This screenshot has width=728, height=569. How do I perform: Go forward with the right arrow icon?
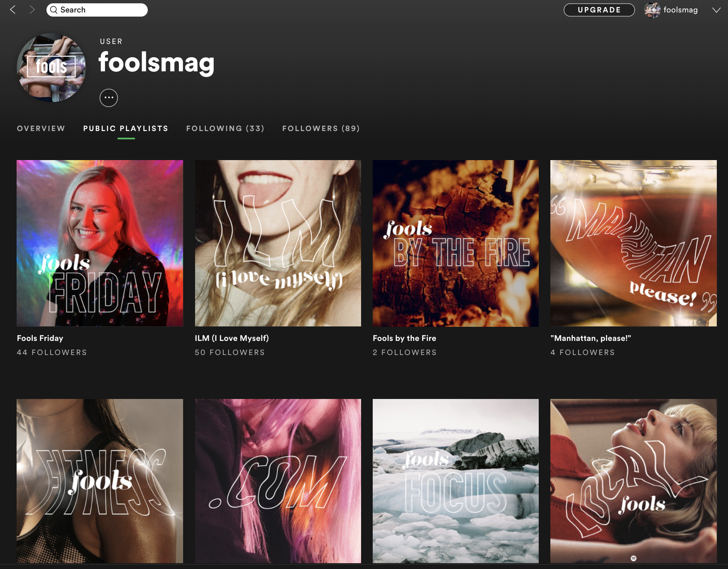pos(32,10)
